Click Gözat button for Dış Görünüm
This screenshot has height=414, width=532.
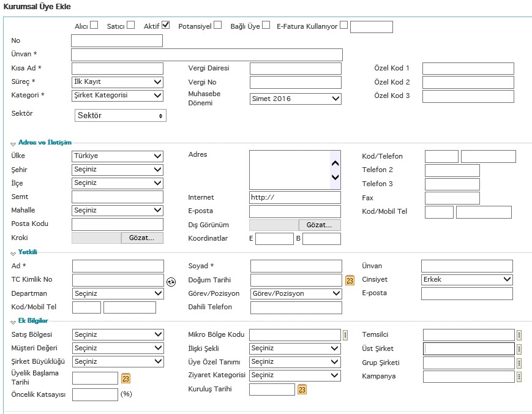pos(320,225)
